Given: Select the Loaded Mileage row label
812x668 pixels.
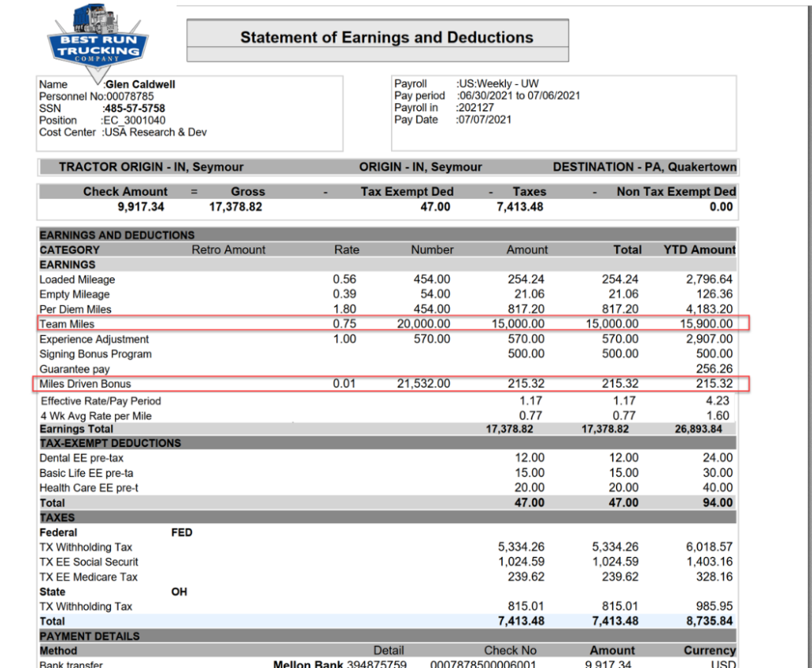Looking at the screenshot, I should 77,280.
